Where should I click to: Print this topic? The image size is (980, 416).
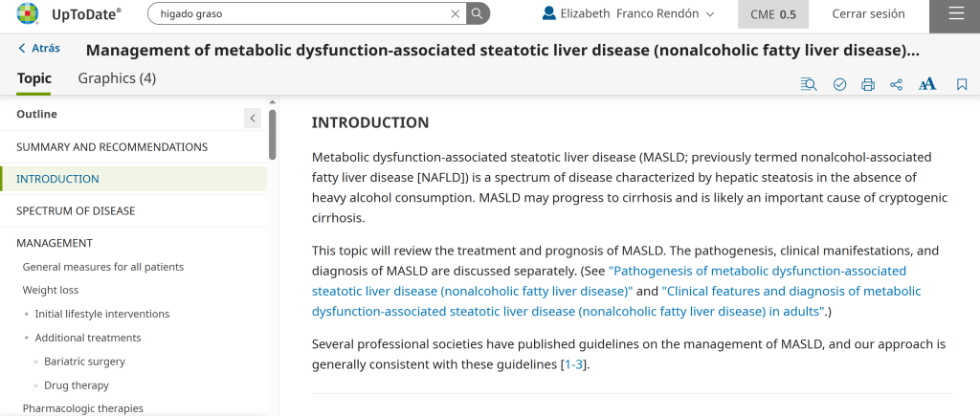coord(868,84)
